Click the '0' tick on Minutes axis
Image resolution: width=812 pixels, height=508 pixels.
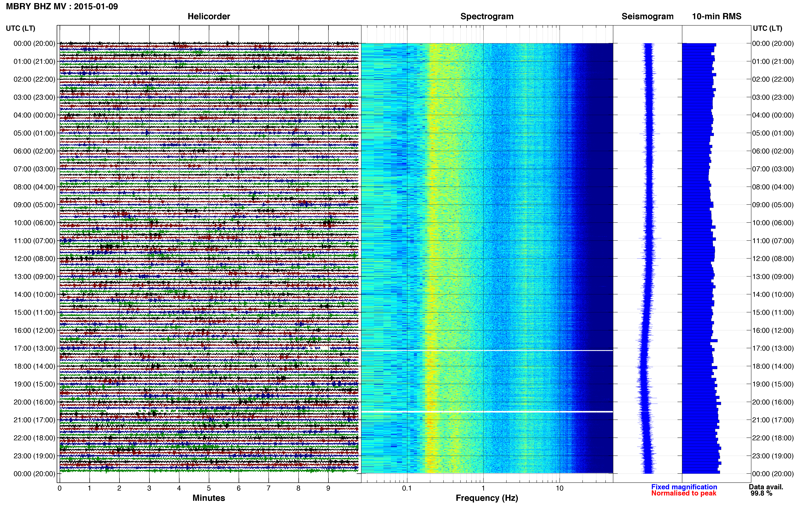(59, 488)
